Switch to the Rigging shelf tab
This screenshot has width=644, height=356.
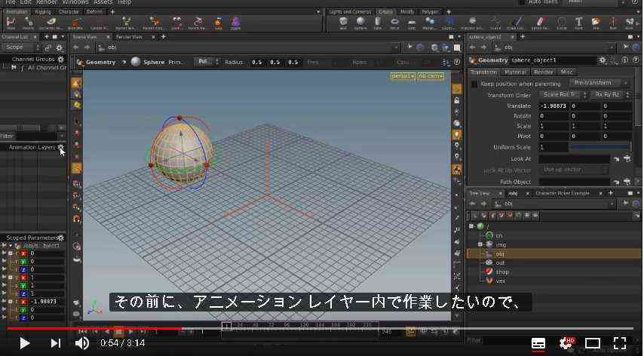click(x=43, y=12)
